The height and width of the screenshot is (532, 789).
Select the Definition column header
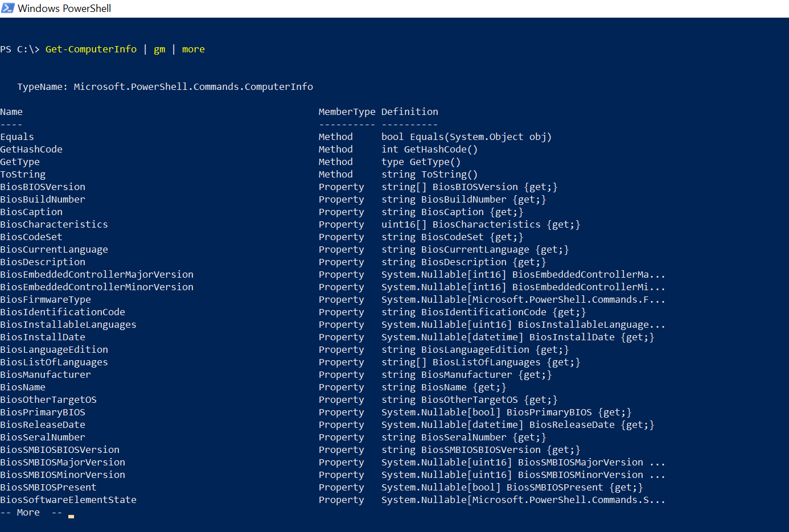coord(410,112)
